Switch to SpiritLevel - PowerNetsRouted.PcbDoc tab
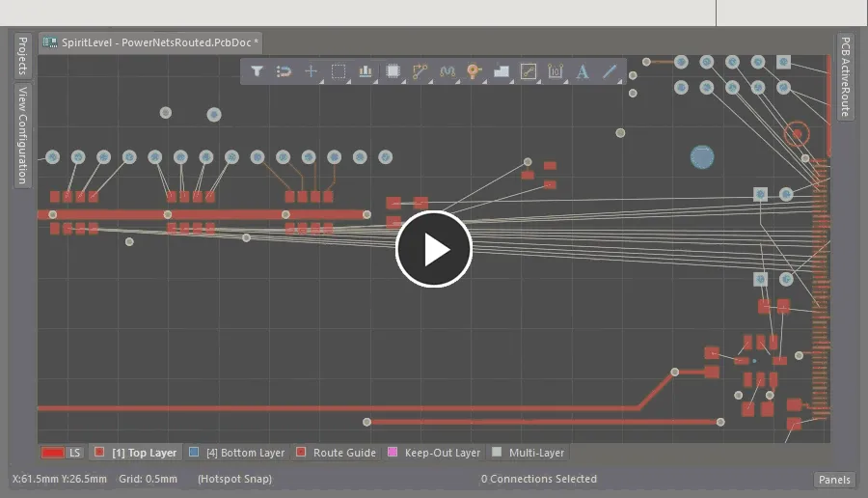The width and height of the screenshot is (868, 498). [150, 42]
